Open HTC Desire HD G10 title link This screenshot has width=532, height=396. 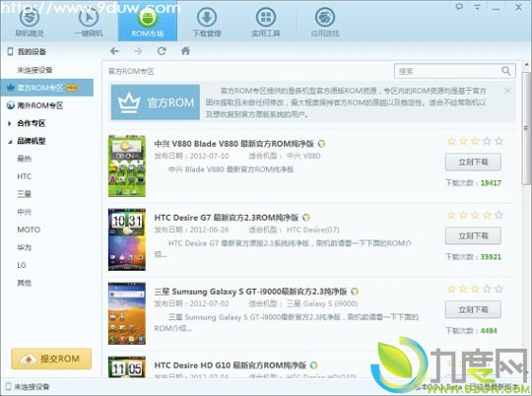[x=230, y=365]
